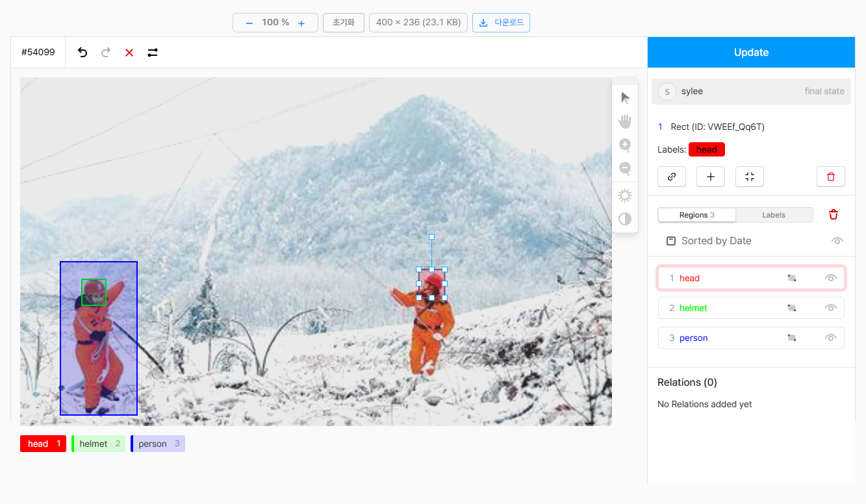
Task: Click the link relation button
Action: point(672,177)
